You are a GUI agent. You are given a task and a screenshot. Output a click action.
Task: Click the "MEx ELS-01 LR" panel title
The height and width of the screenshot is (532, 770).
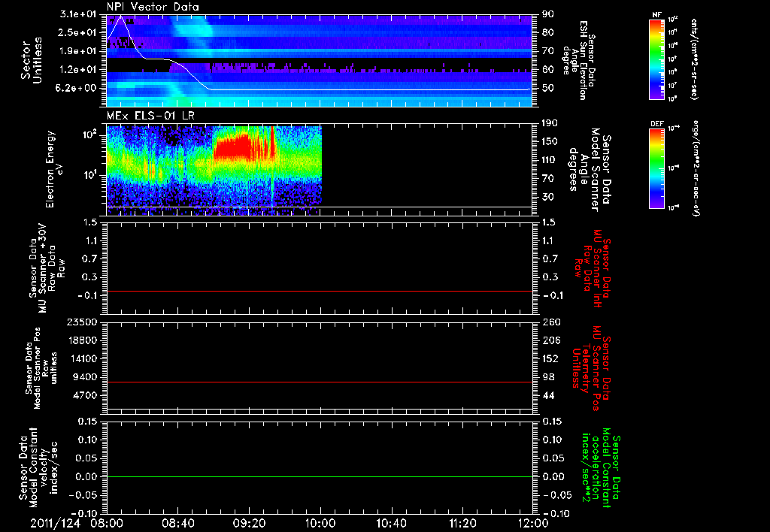[150, 116]
